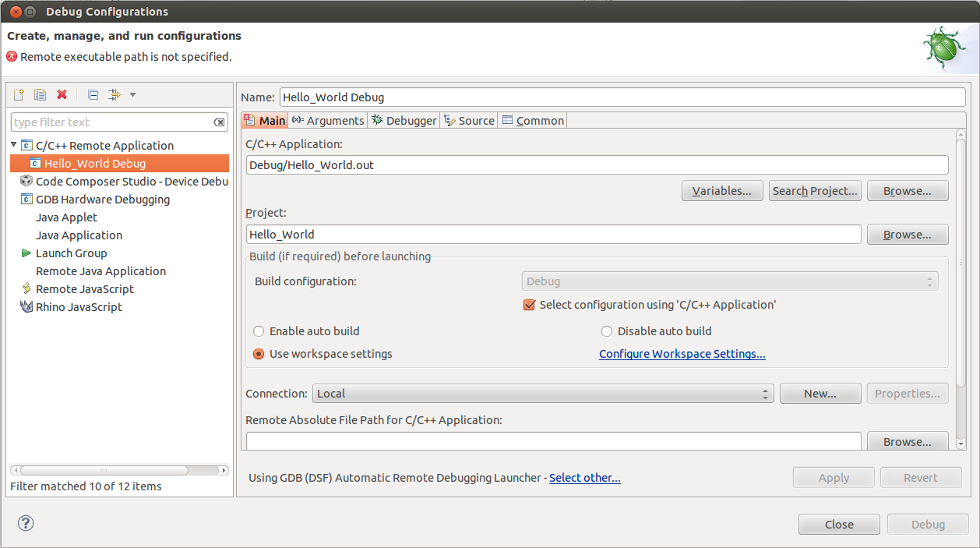Collapse the C/C++ Remote Application tree node

point(12,145)
